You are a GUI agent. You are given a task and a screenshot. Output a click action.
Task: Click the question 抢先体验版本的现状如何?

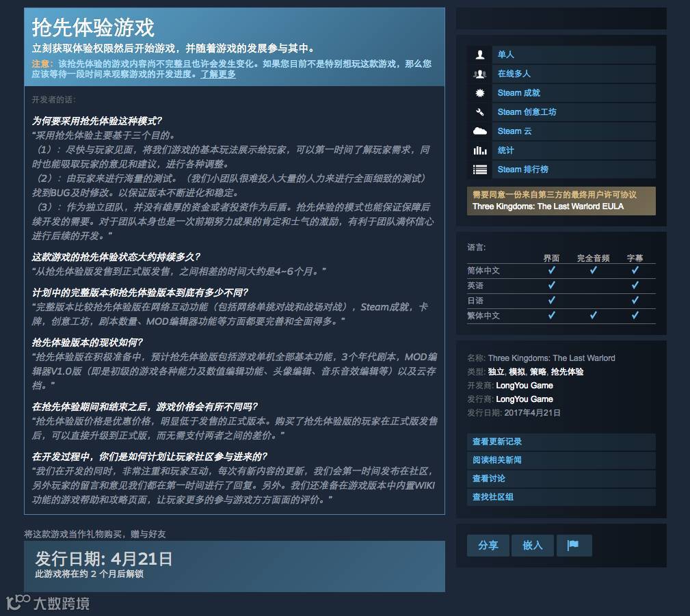pos(87,343)
